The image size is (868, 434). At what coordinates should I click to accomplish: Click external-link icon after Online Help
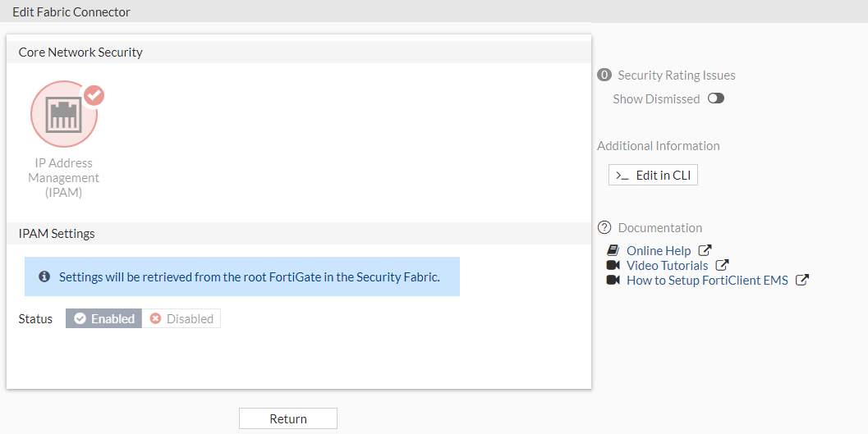point(705,250)
